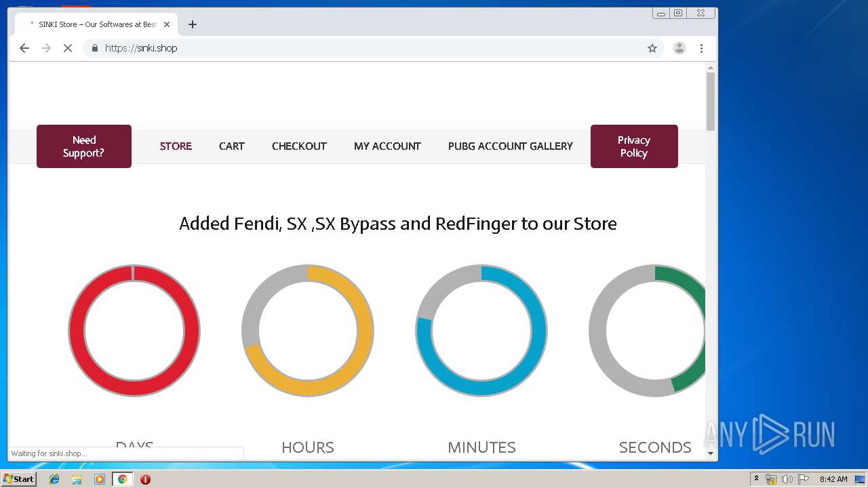This screenshot has height=488, width=868.
Task: Open Windows Explorer folder icon in taskbar
Action: point(77,479)
